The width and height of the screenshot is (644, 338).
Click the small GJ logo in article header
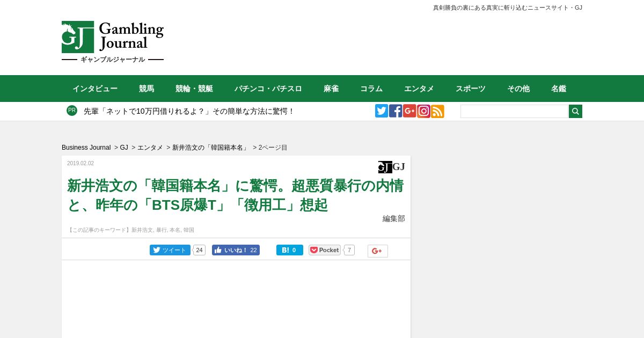(x=392, y=167)
